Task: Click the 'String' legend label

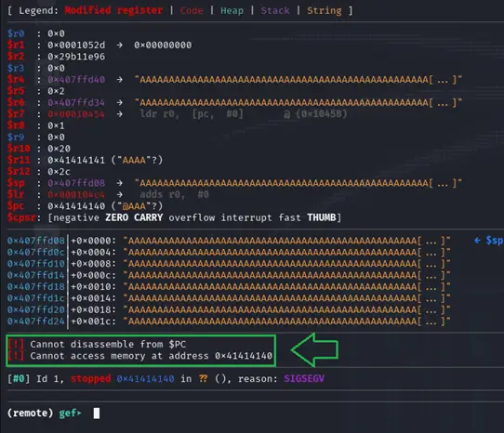Action: (324, 10)
